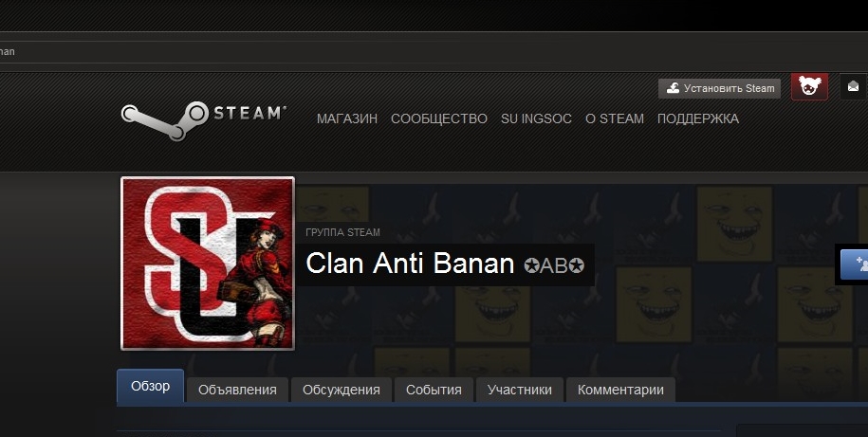Switch to the Объявления tab
Image resolution: width=868 pixels, height=437 pixels.
(x=237, y=390)
